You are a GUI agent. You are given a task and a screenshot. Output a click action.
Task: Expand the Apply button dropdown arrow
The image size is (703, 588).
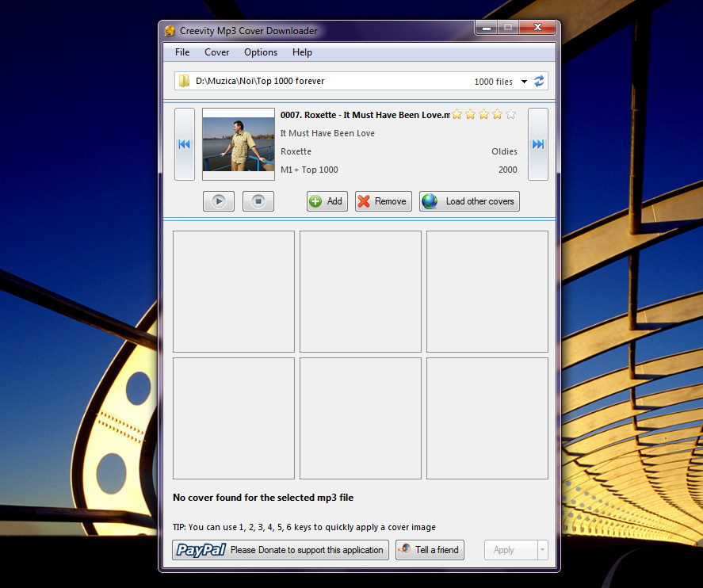tap(542, 550)
